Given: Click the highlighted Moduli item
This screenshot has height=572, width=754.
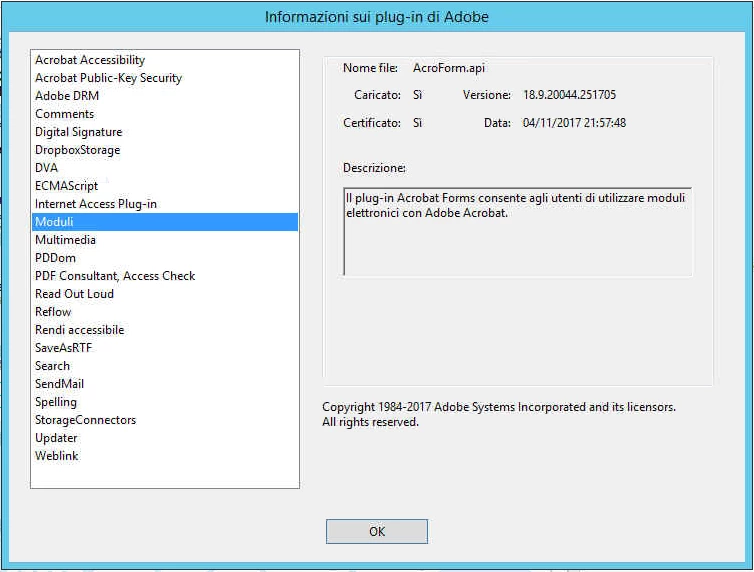Looking at the screenshot, I should tap(165, 222).
